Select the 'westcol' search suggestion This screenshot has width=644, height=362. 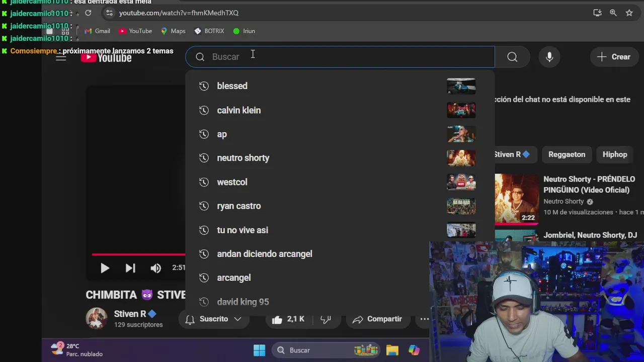point(340,182)
